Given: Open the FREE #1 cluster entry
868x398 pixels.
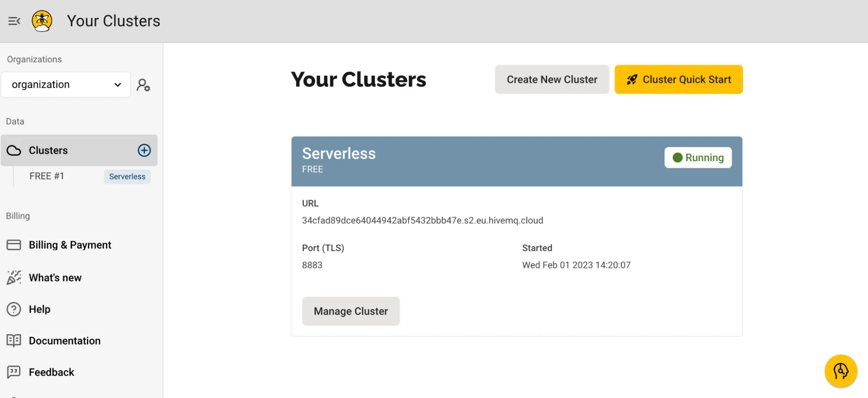Looking at the screenshot, I should coord(47,176).
